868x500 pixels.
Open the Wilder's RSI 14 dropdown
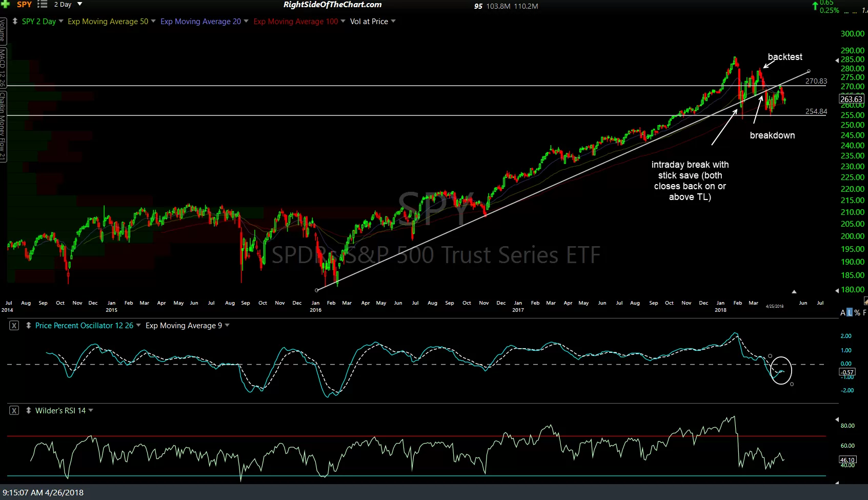tap(91, 410)
